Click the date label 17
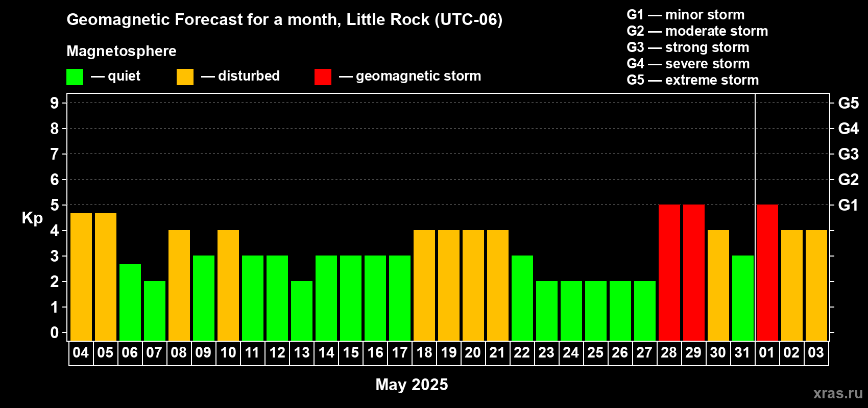The height and width of the screenshot is (408, 868). pos(399,352)
